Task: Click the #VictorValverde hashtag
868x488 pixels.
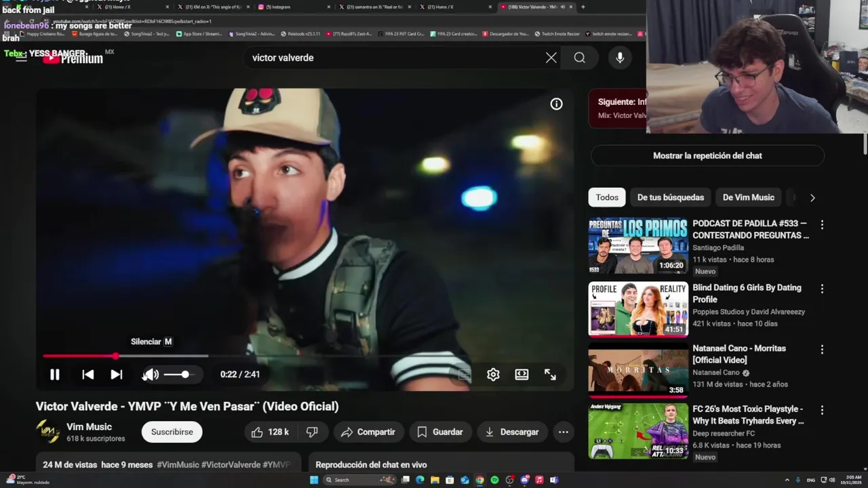Action: pyautogui.click(x=231, y=465)
